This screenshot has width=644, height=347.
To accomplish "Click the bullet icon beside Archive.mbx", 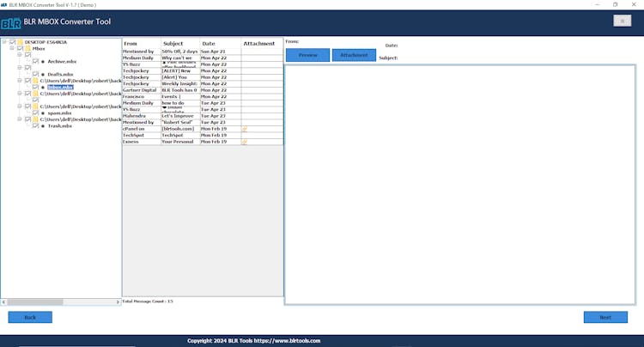I will tap(43, 62).
